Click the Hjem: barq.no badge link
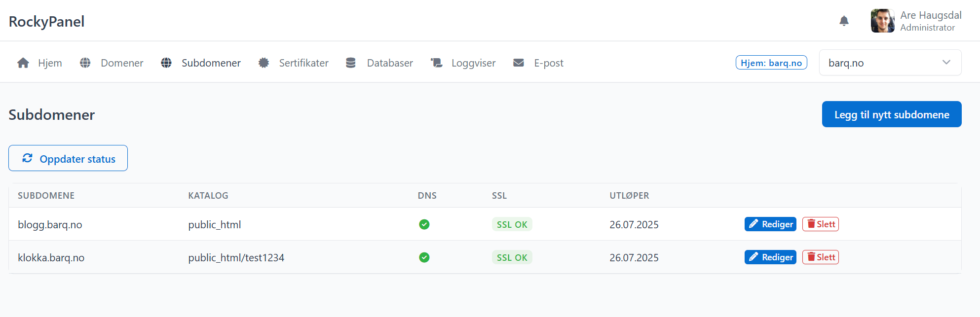This screenshot has height=317, width=980. tap(771, 63)
